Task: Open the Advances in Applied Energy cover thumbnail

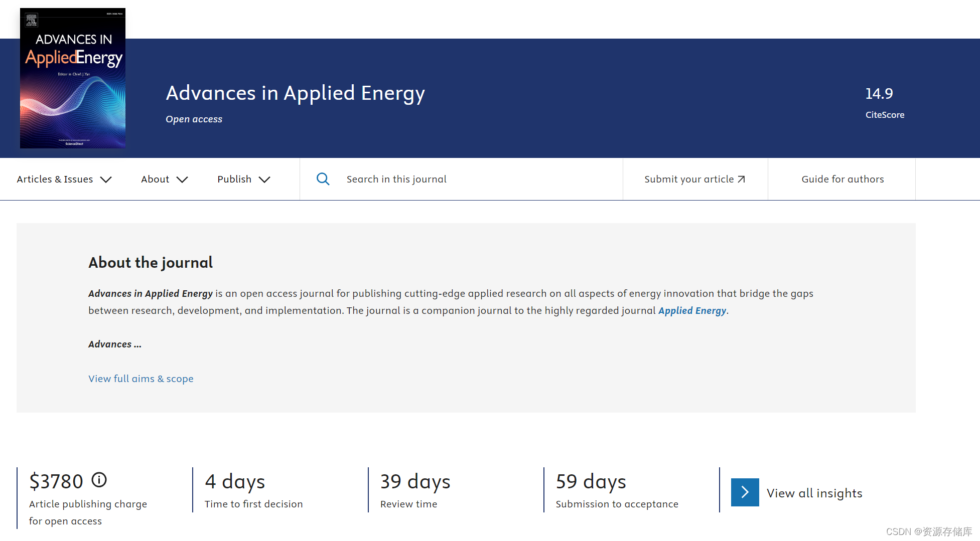Action: [73, 78]
